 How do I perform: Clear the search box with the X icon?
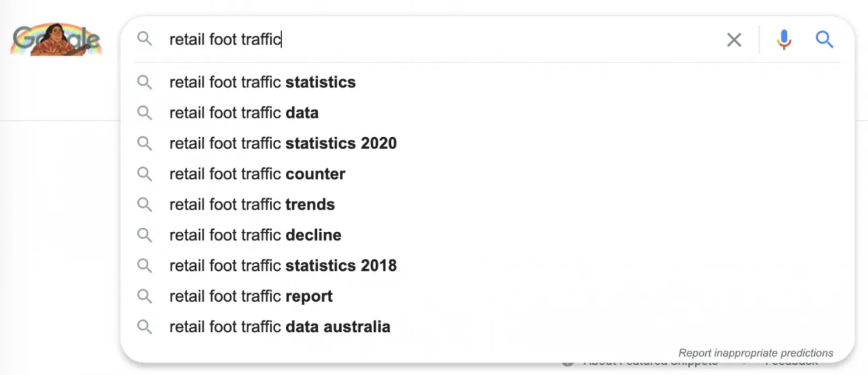(734, 40)
